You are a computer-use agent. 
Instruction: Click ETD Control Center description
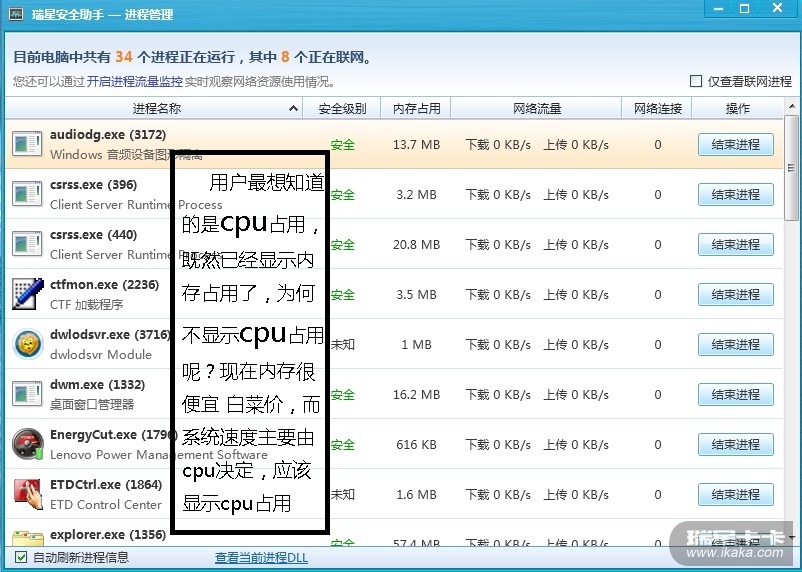106,505
